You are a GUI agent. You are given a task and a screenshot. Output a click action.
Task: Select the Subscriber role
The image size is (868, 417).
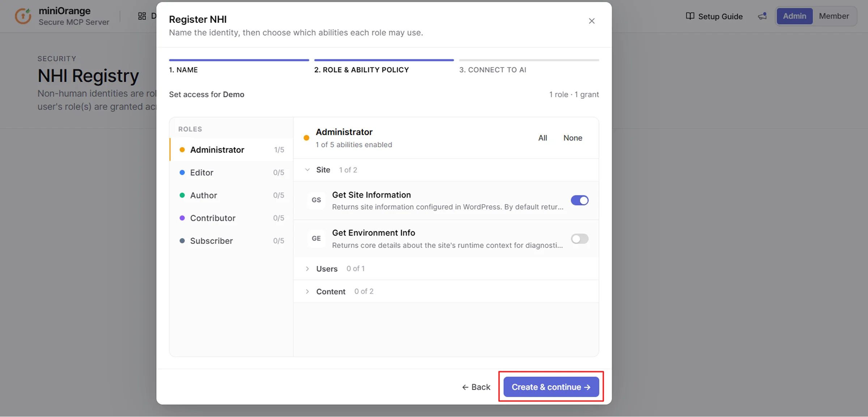click(231, 241)
